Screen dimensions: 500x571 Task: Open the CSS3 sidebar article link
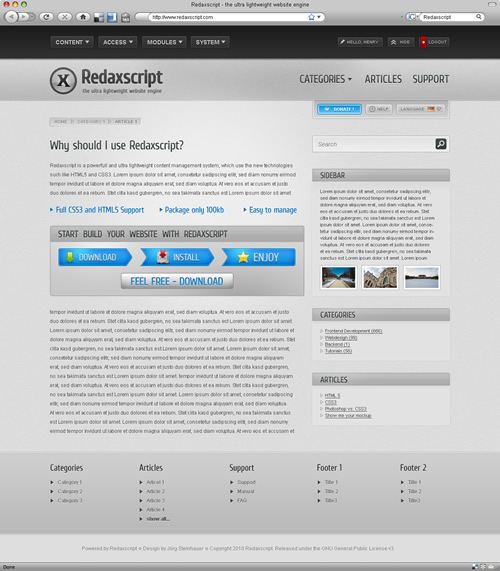point(331,402)
